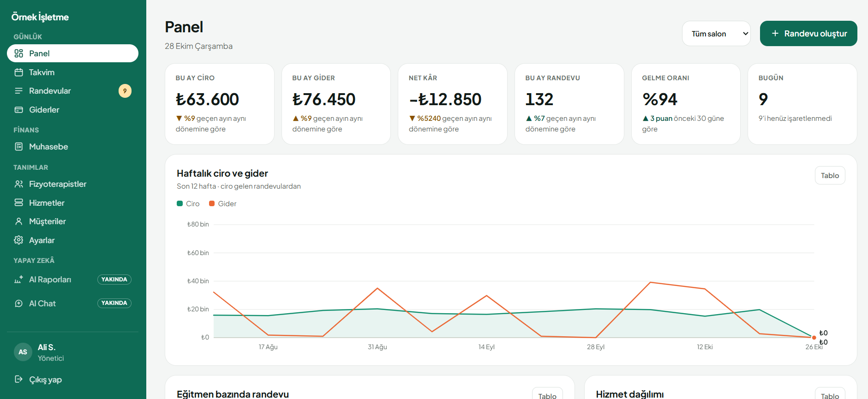Open Giderler card icon in sidebar

tap(19, 110)
